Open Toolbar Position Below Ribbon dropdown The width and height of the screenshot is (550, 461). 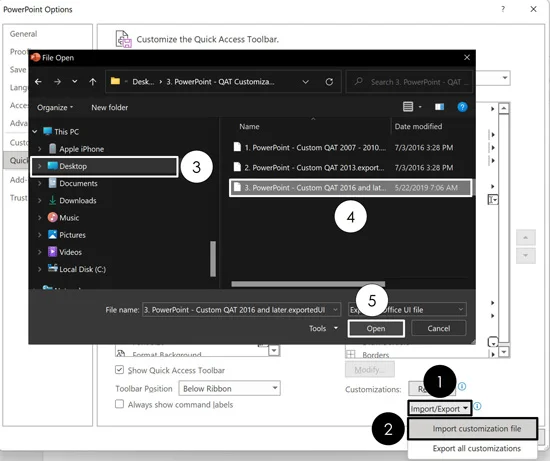pos(229,388)
